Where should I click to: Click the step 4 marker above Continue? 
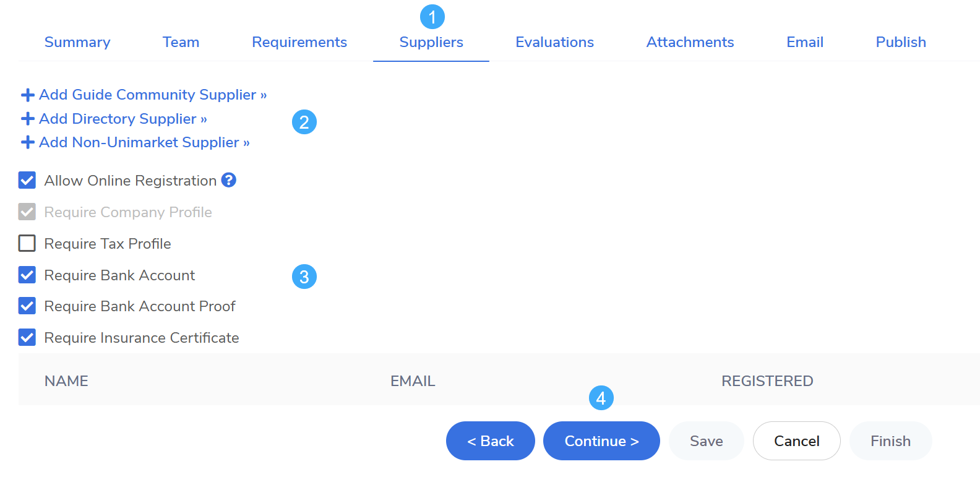pos(601,398)
